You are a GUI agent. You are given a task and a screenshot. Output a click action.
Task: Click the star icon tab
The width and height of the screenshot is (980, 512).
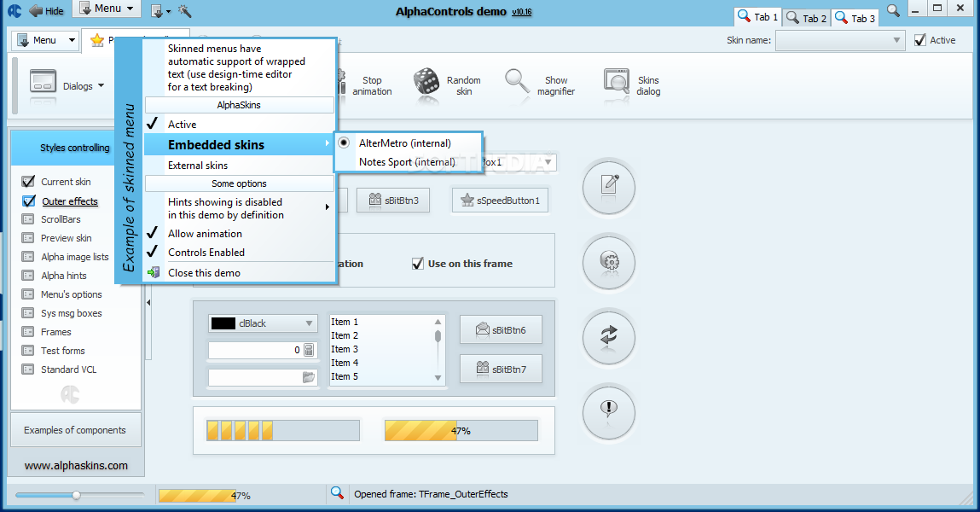pos(97,40)
